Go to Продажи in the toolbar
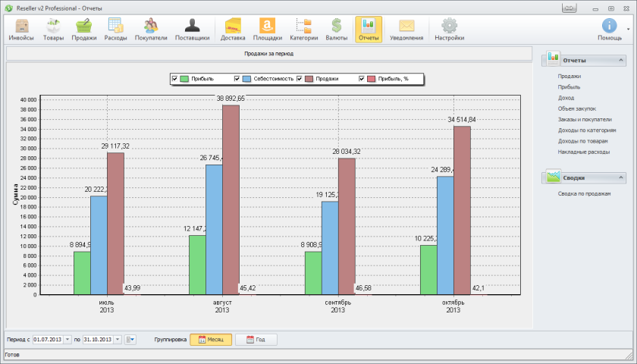Viewport: 637px width, 364px height. [x=84, y=30]
